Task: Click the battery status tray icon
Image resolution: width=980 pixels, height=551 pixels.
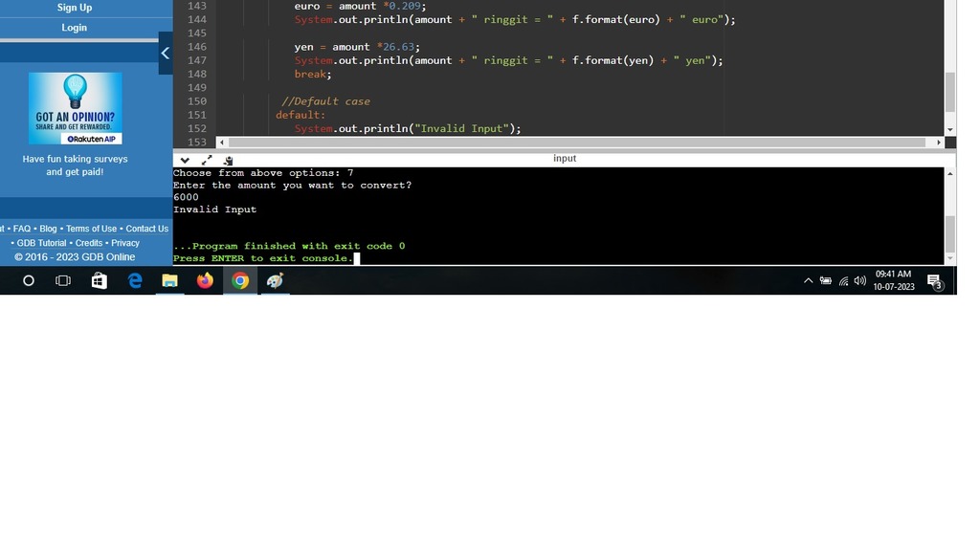Action: [826, 281]
